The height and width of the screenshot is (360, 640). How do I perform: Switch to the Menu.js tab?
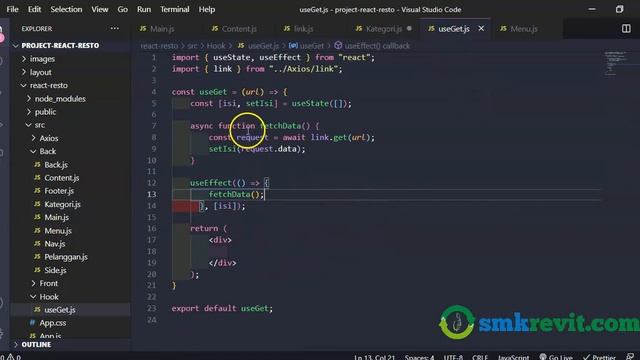point(524,29)
